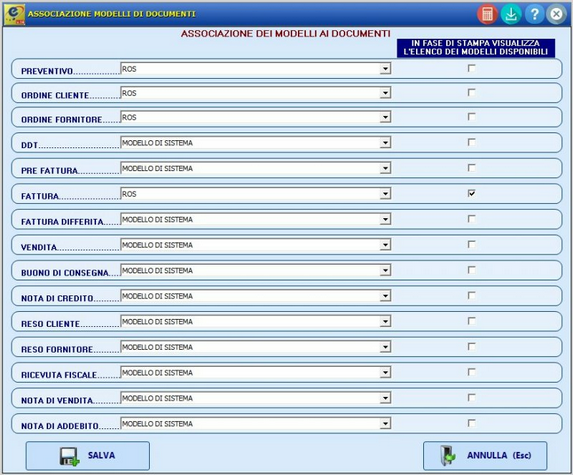The width and height of the screenshot is (573, 475).
Task: Expand the RESO CLIENTE model dropdown
Action: (385, 322)
